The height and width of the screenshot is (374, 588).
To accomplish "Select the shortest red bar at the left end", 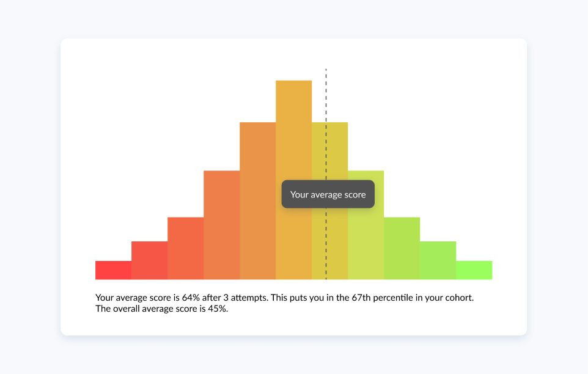I will point(113,270).
